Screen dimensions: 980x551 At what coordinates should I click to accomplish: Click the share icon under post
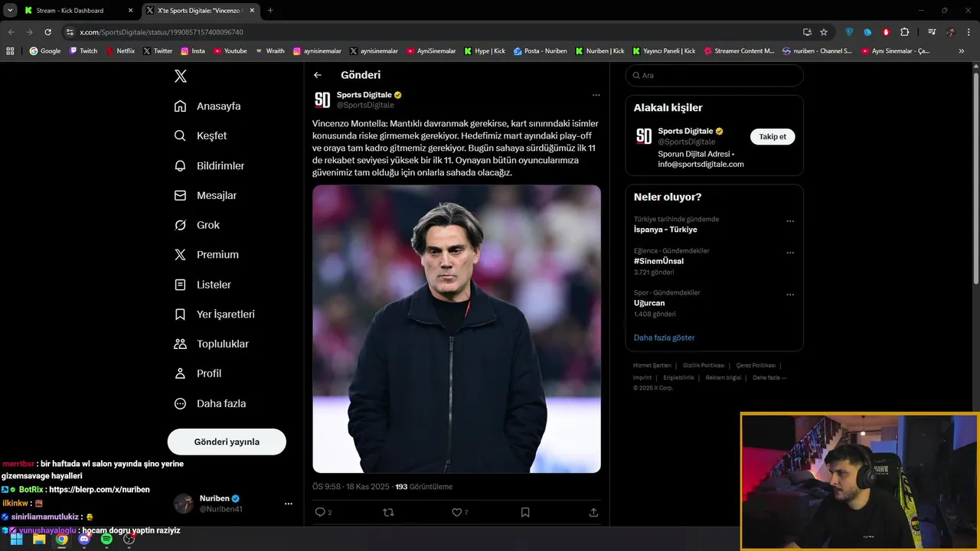[593, 512]
